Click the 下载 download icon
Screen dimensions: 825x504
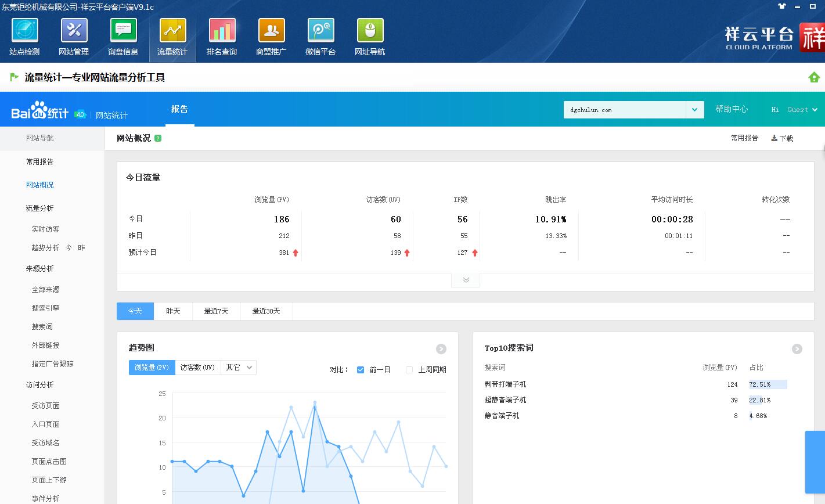tap(774, 138)
